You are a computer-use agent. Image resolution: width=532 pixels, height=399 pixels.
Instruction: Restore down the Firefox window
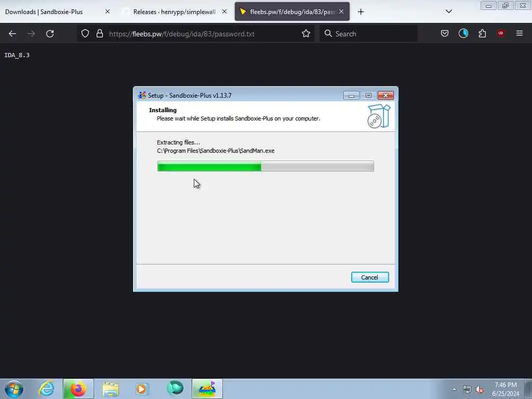pos(506,6)
